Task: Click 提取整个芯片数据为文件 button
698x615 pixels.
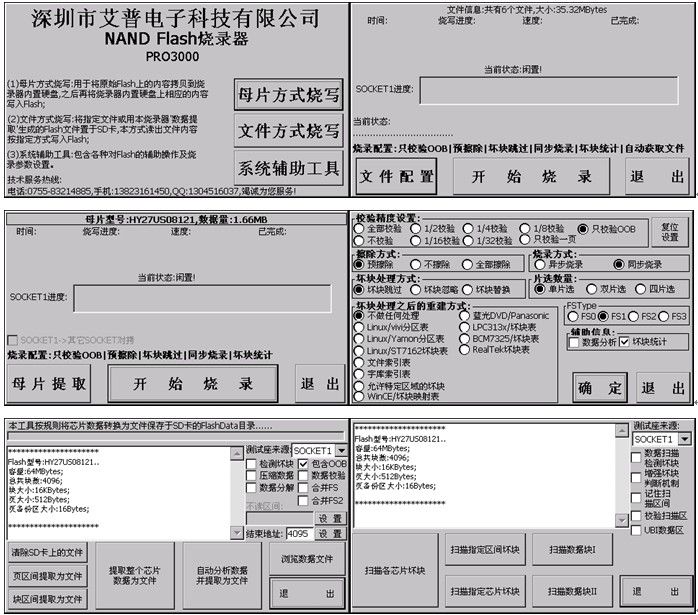Action: click(x=134, y=575)
